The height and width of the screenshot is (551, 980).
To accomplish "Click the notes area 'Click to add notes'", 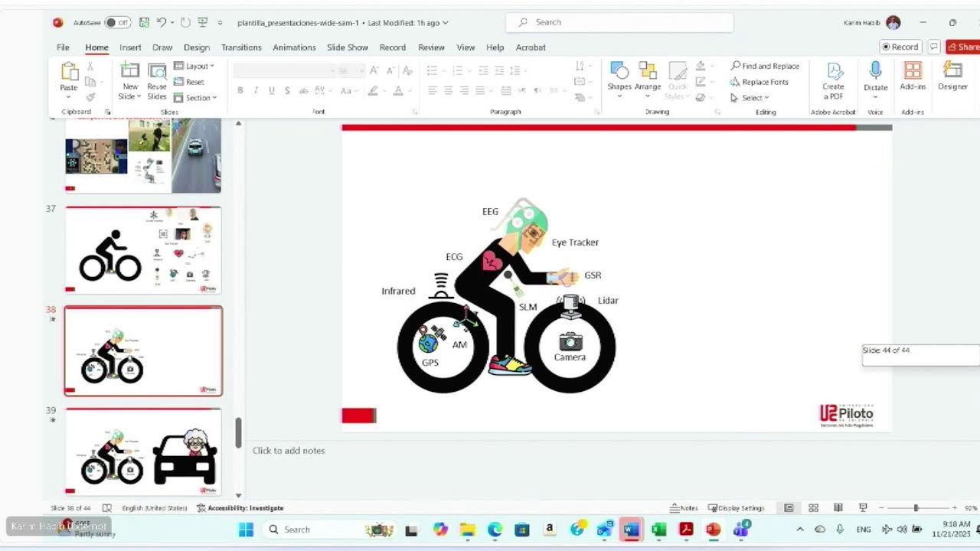I will pos(289,451).
